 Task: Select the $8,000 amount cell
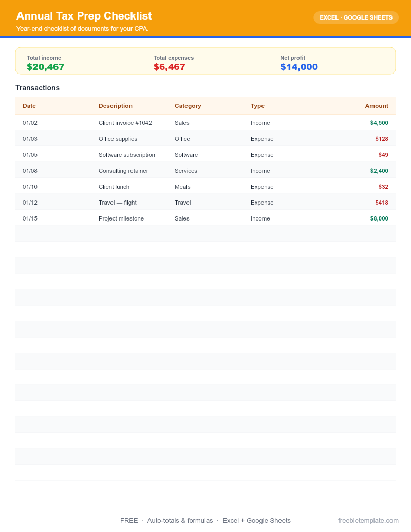pos(379,218)
